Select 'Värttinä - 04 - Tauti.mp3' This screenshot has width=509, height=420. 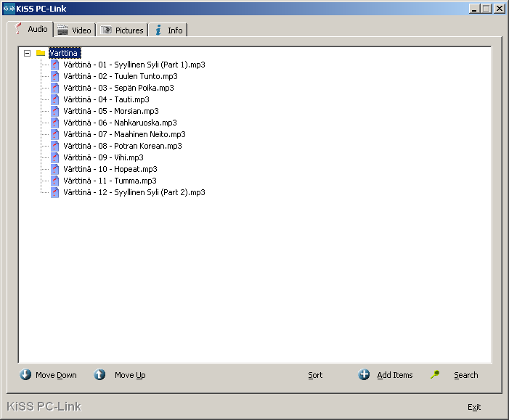click(106, 99)
